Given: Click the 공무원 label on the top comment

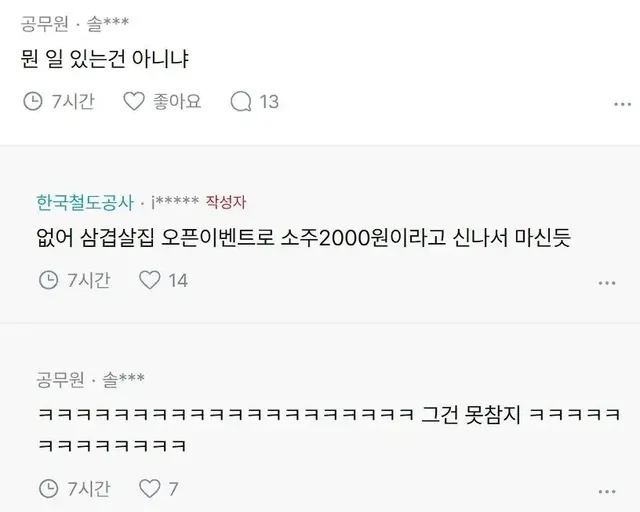Looking at the screenshot, I should (x=44, y=24).
